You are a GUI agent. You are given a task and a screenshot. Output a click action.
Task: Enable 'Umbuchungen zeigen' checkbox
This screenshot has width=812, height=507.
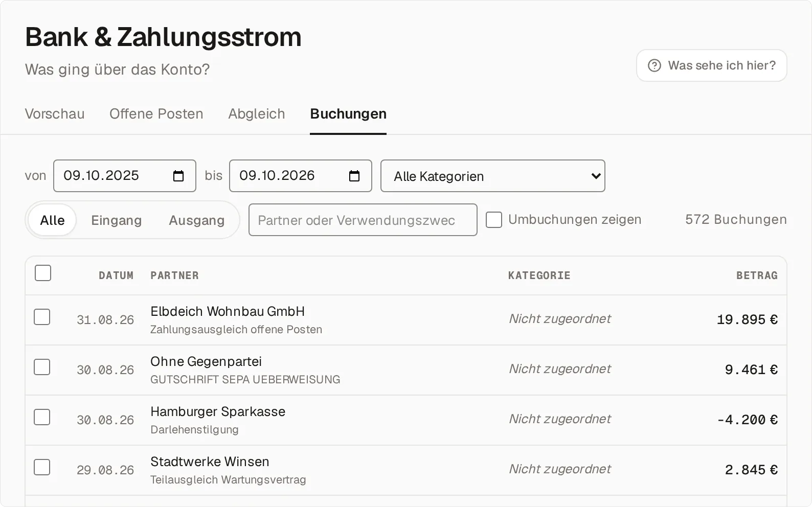click(494, 220)
